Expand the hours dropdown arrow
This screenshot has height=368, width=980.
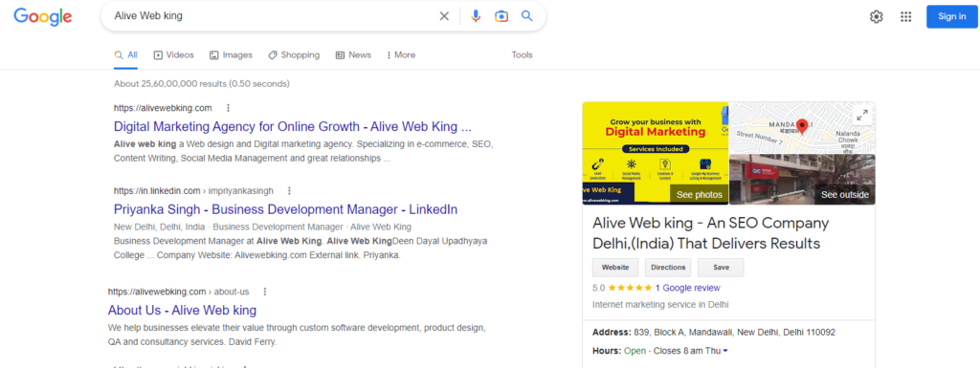725,351
